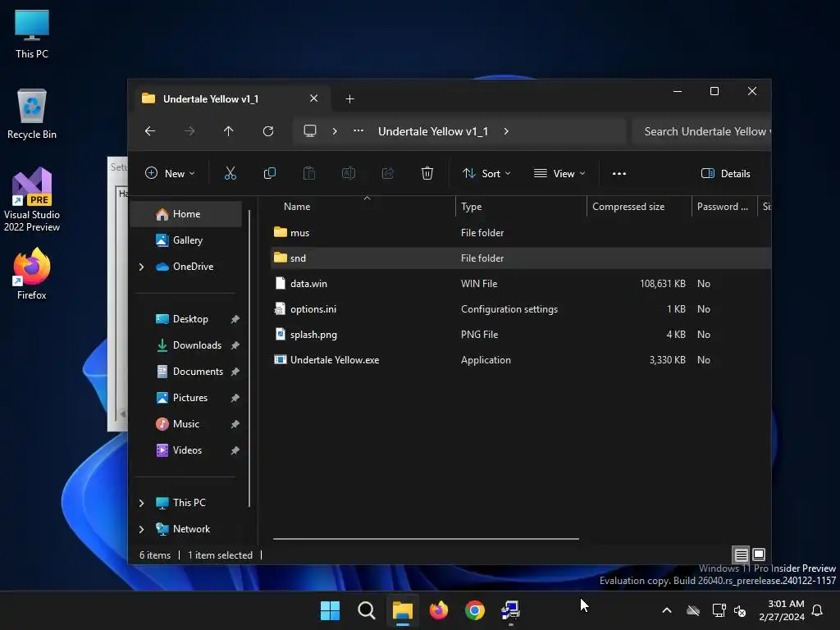Expand the Network tree node

click(141, 529)
